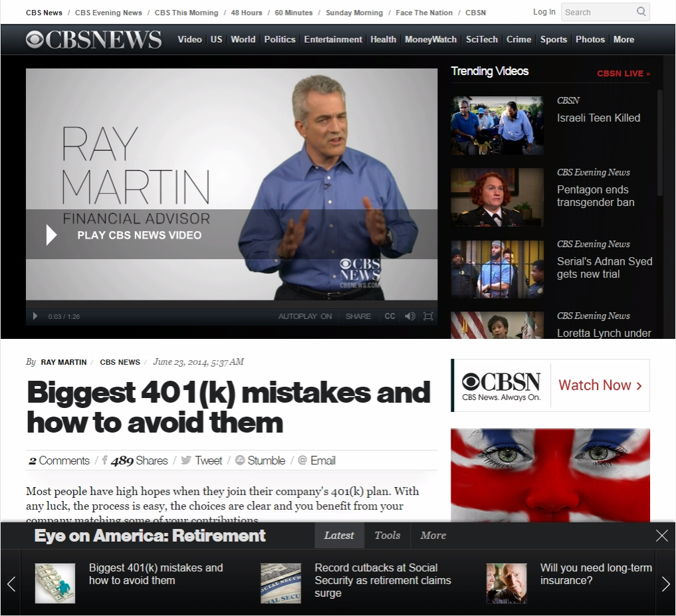Viewport: 676px width, 616px height.
Task: Open the Sports section
Action: point(554,39)
